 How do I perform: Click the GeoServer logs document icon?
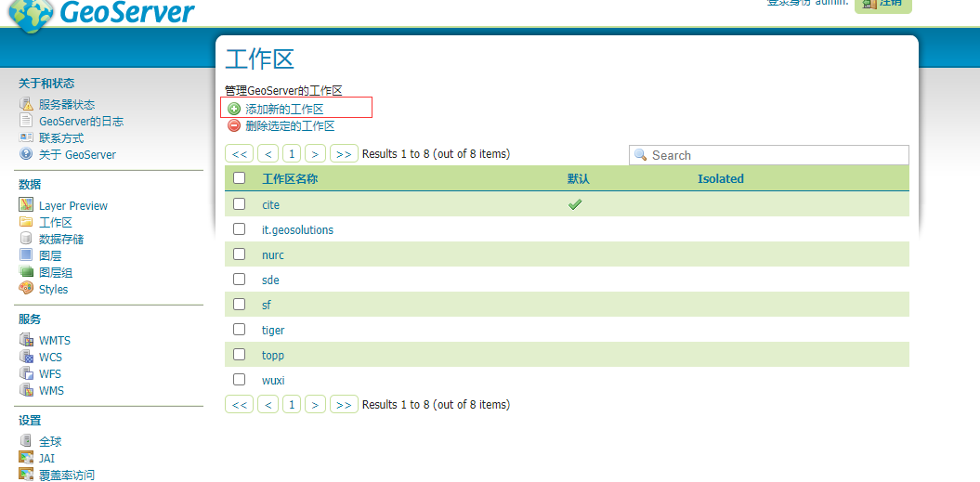pos(26,121)
